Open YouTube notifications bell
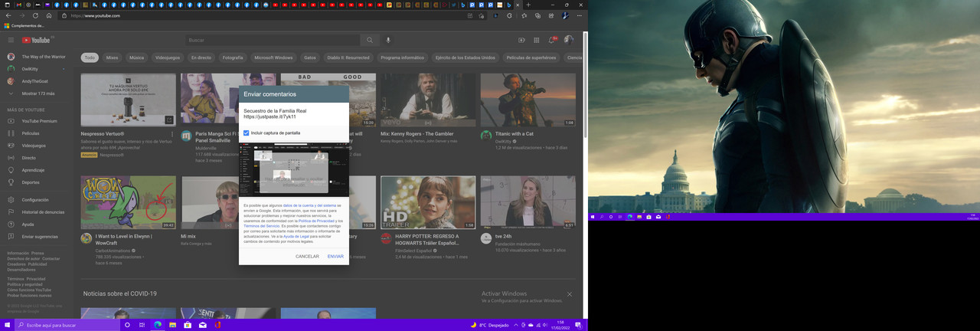The width and height of the screenshot is (980, 331). pos(552,40)
